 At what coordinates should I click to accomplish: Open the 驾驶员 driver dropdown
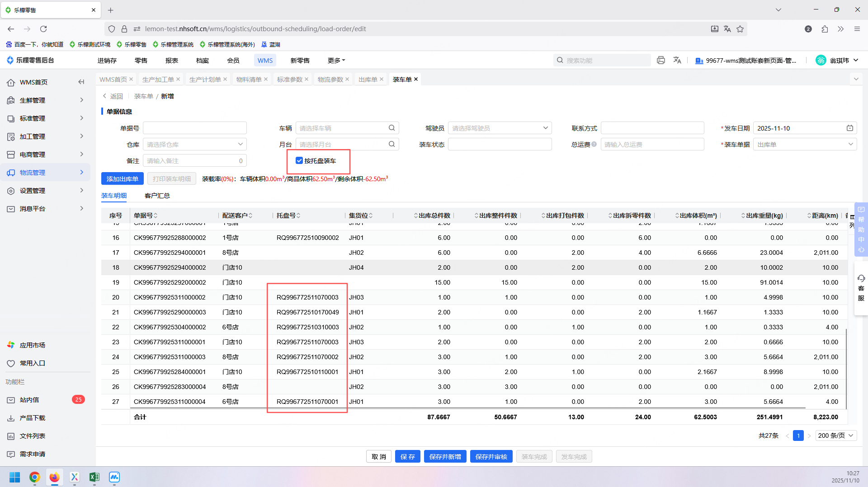coord(500,128)
